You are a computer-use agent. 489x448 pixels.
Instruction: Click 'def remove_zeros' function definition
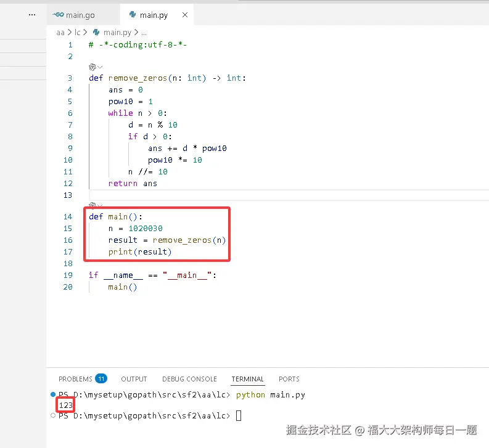167,78
